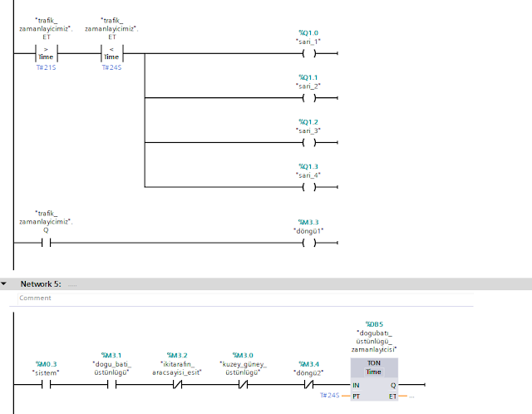
Task: Select the "ikitarafin_aracsayisi_esit" tag name
Action: [177, 368]
